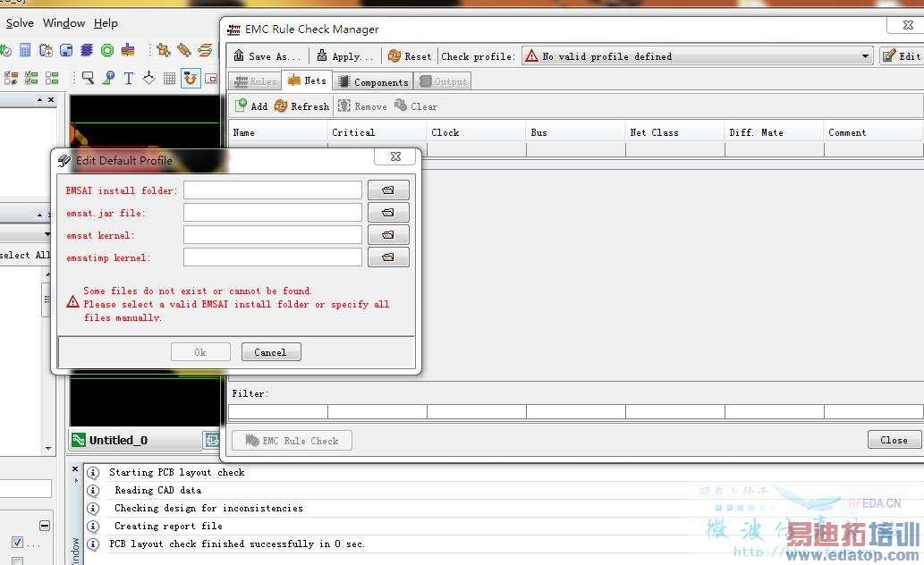Click the Net Class column header
This screenshot has height=565, width=924.
pos(674,132)
